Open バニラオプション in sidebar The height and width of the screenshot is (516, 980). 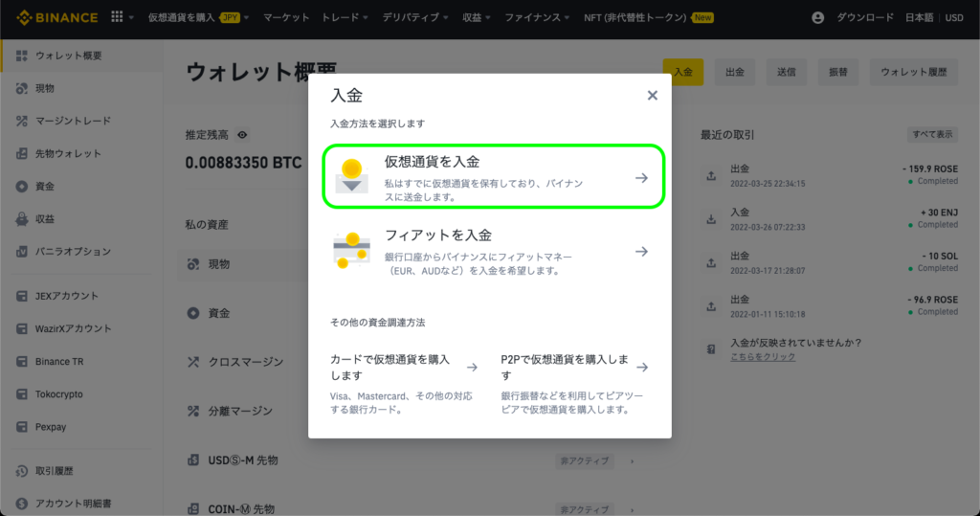81,252
